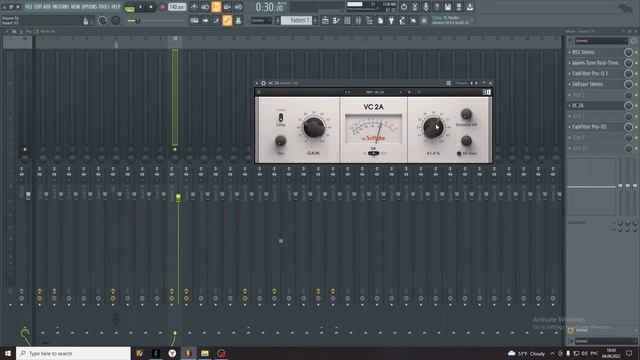
Task: Toggle the FabFilter Pro-Q 3 slot enable LED
Action: tap(636, 73)
